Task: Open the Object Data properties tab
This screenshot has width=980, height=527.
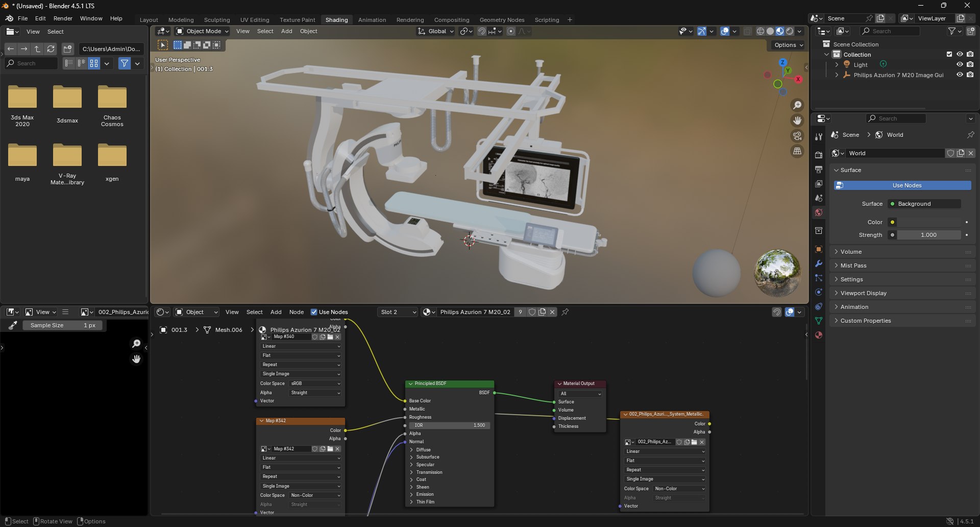Action: 819,321
